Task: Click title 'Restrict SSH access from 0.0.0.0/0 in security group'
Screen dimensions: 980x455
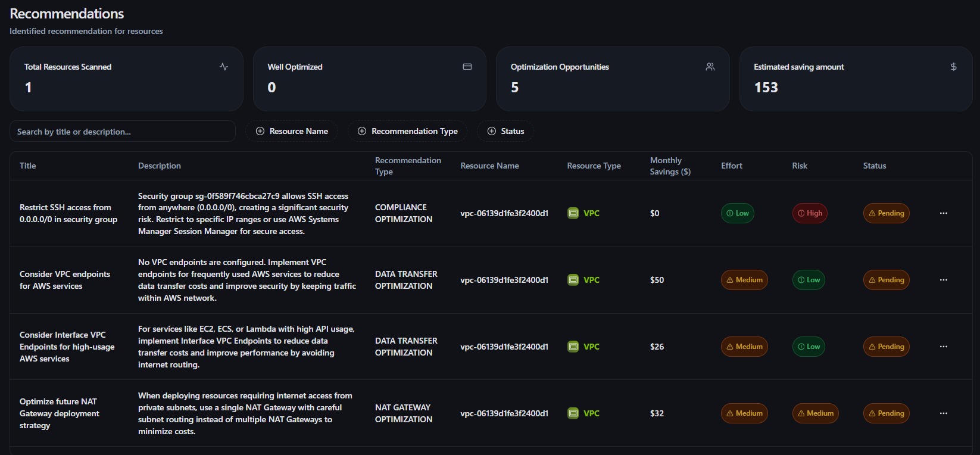Action: pos(68,213)
